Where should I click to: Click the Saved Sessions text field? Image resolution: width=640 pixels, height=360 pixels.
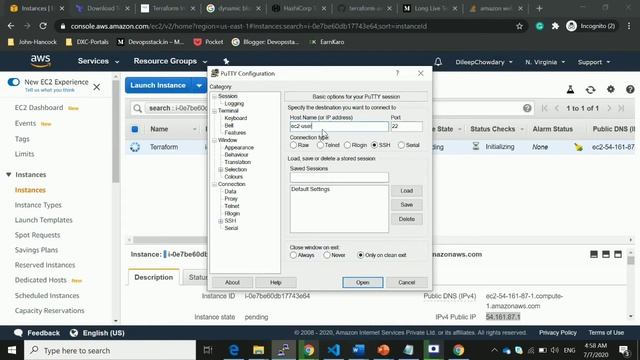click(x=339, y=177)
